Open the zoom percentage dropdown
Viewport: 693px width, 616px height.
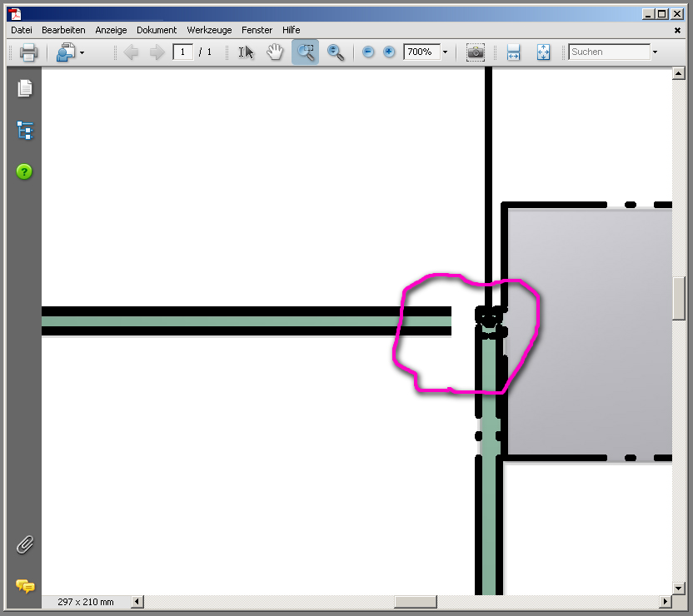tap(446, 52)
